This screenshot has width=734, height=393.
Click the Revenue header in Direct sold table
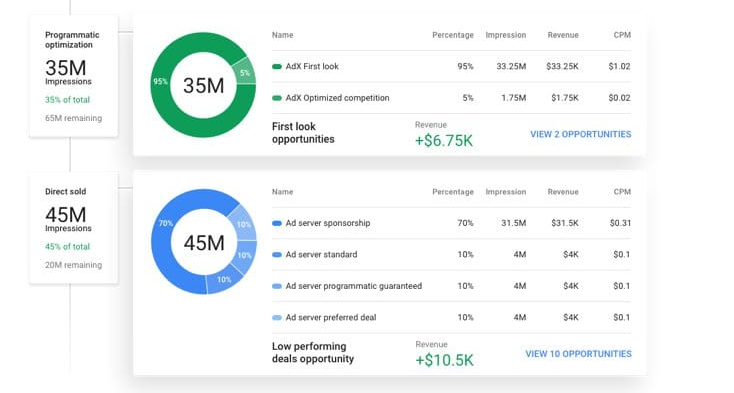point(563,192)
